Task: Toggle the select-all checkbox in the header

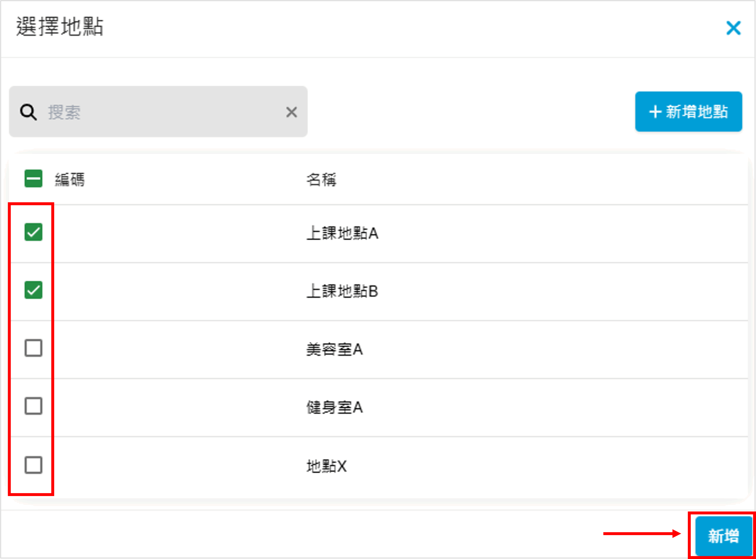Action: [33, 179]
